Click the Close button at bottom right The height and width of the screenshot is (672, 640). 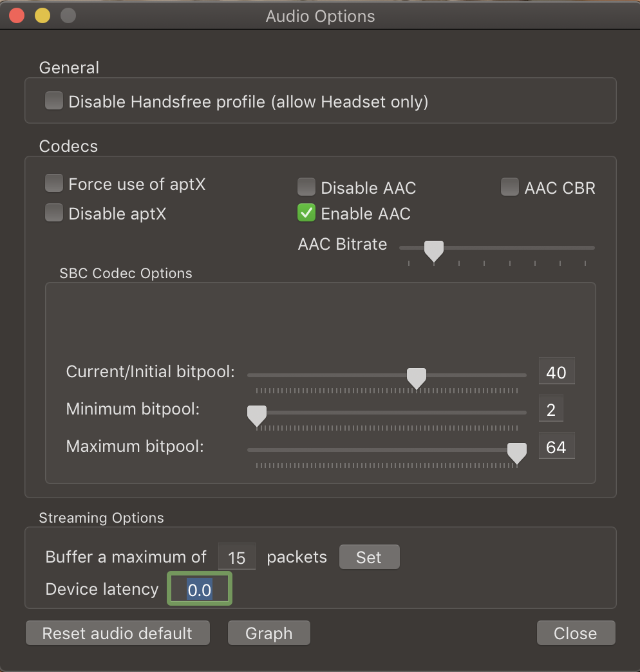pos(576,633)
